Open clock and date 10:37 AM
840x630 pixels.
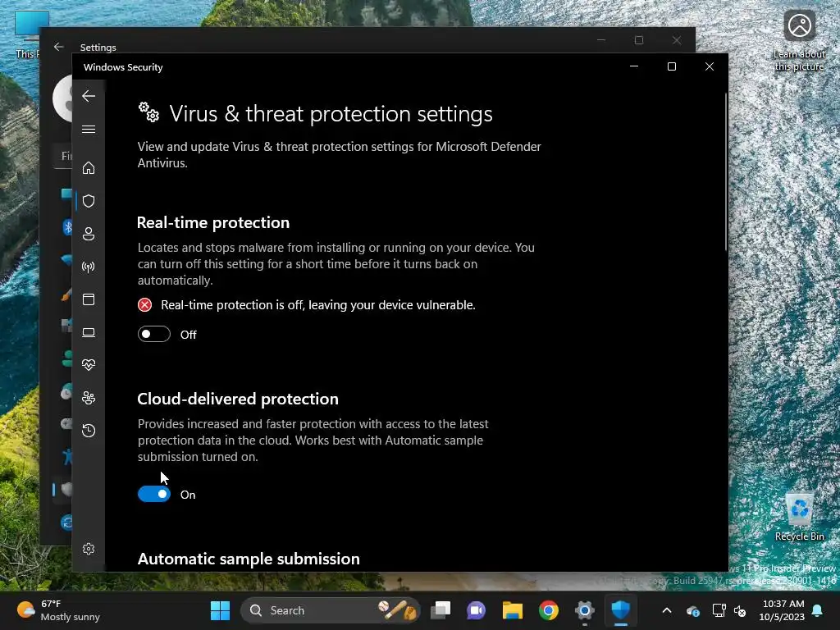[782, 610]
